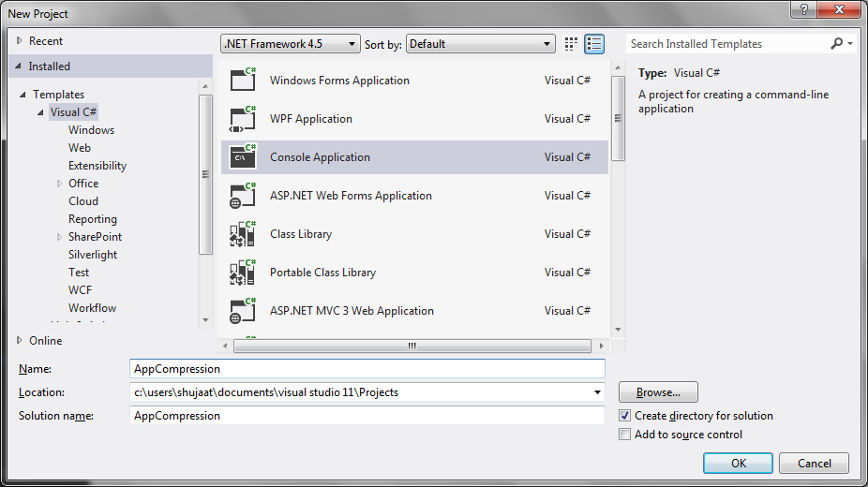Click the Cancel button
This screenshot has height=487, width=868.
coord(814,464)
